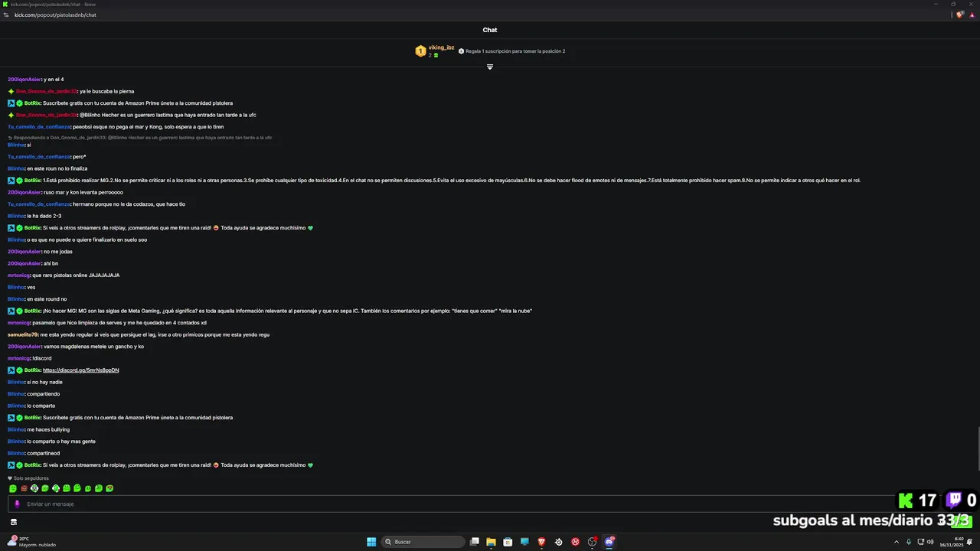Open Discord icon in the taskbar

[609, 542]
